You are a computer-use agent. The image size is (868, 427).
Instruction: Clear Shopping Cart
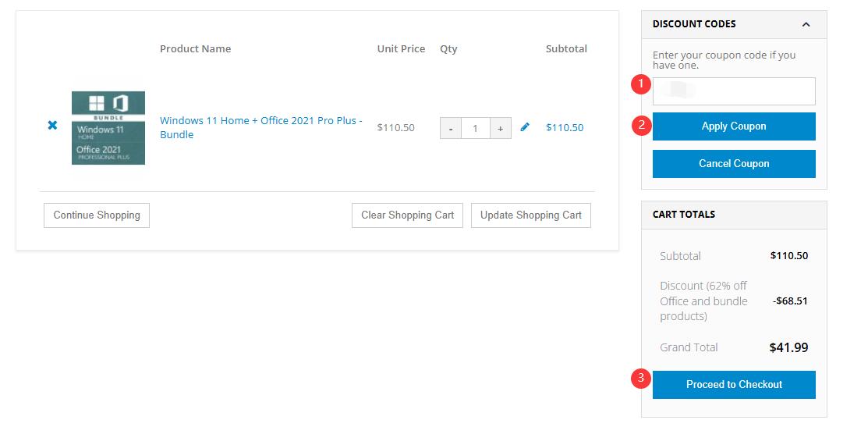tap(407, 215)
